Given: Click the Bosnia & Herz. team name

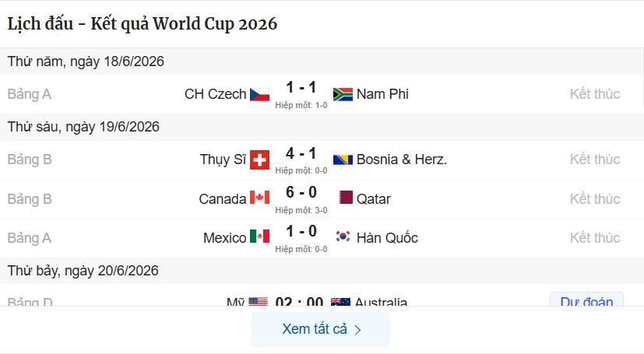Looking at the screenshot, I should tap(402, 159).
